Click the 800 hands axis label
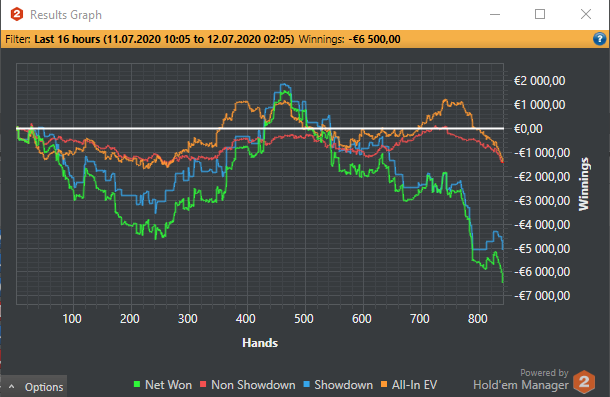610x397 pixels. (x=478, y=319)
